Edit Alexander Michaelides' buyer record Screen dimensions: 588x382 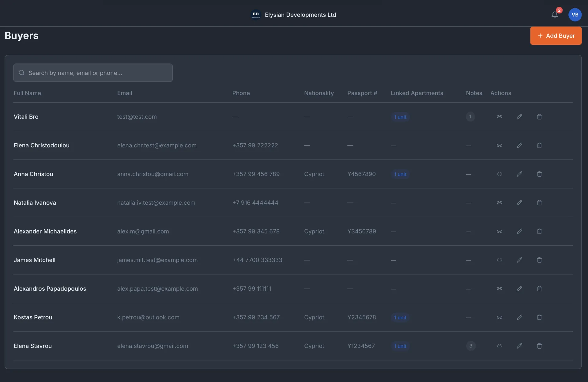click(x=519, y=231)
